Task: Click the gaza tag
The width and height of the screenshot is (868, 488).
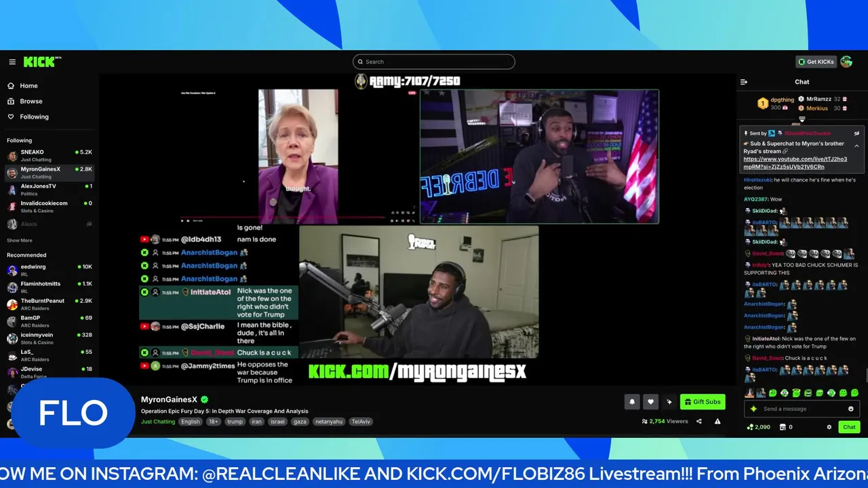Action: click(x=300, y=422)
